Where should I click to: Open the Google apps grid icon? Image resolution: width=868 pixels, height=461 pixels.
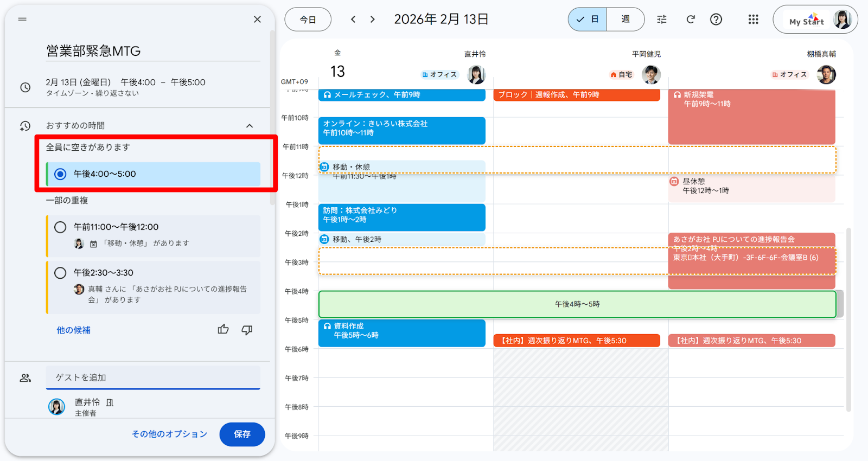(753, 20)
